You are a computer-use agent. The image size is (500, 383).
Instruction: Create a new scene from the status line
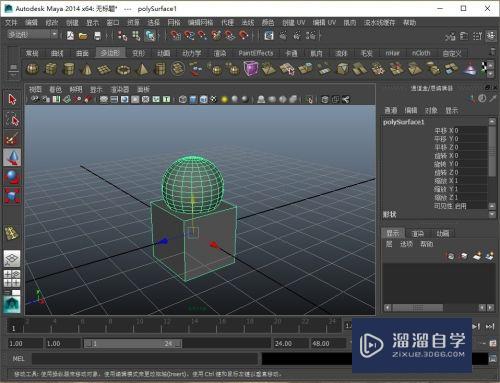point(70,35)
